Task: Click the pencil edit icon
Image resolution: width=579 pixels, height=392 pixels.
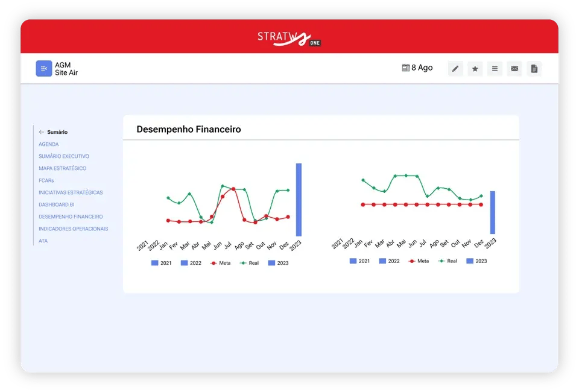Action: (455, 69)
